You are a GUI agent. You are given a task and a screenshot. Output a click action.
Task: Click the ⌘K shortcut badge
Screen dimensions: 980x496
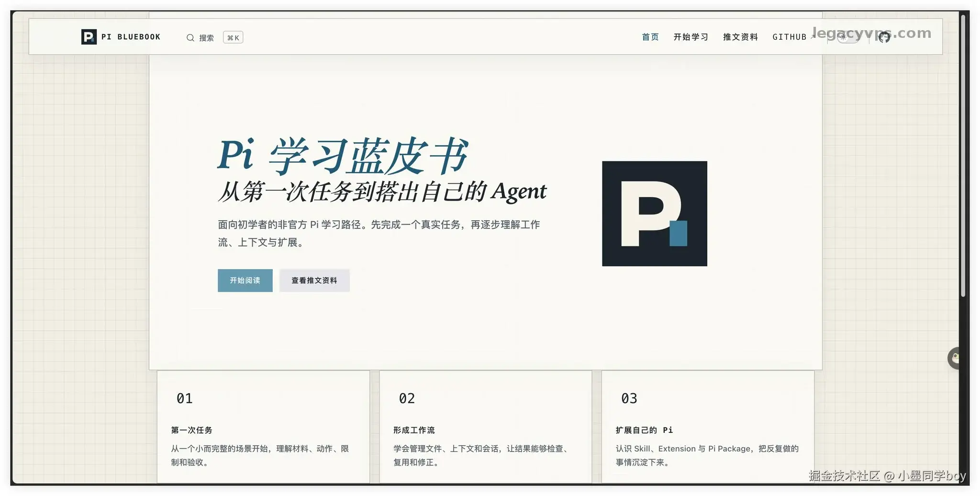point(233,37)
